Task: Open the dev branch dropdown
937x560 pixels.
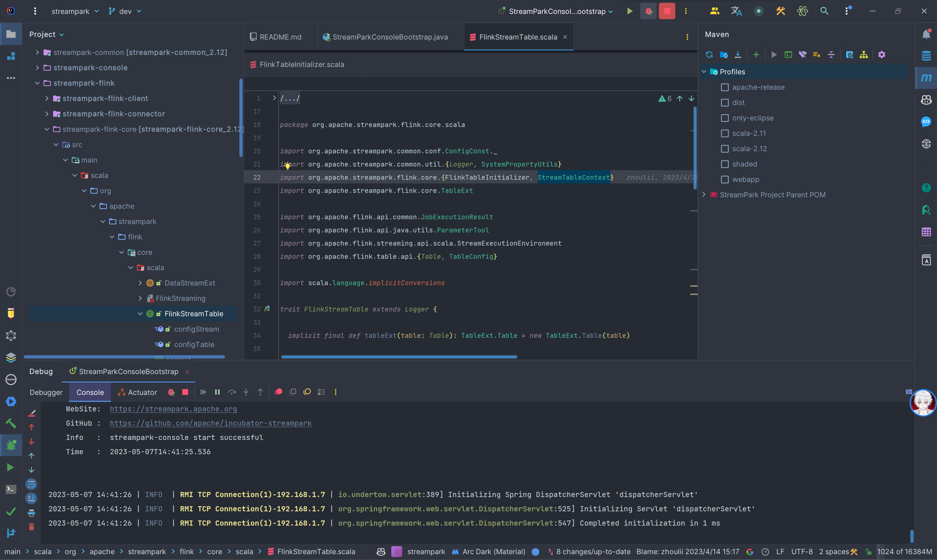Action: pyautogui.click(x=125, y=11)
